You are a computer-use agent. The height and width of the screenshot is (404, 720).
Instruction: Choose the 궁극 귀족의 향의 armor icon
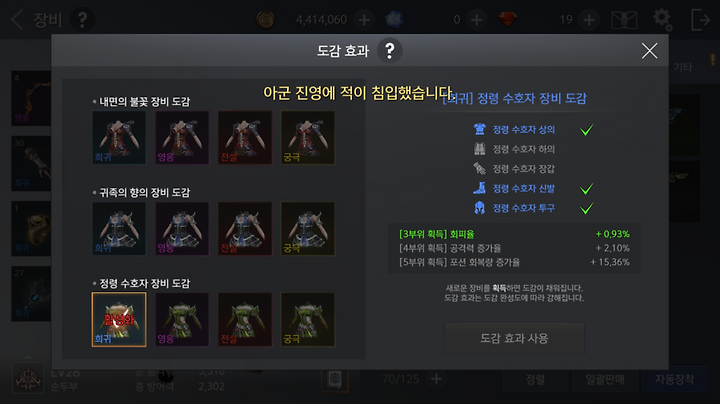pyautogui.click(x=308, y=228)
